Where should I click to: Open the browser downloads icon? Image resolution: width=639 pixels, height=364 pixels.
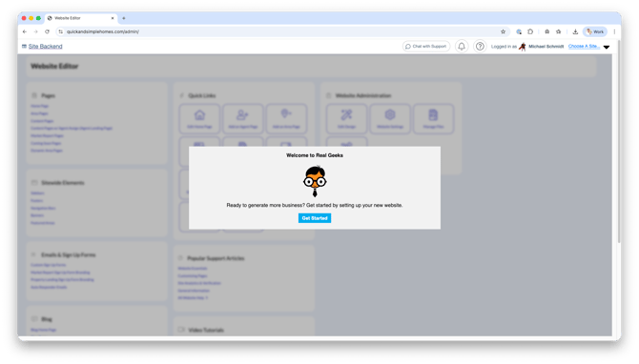coord(575,31)
